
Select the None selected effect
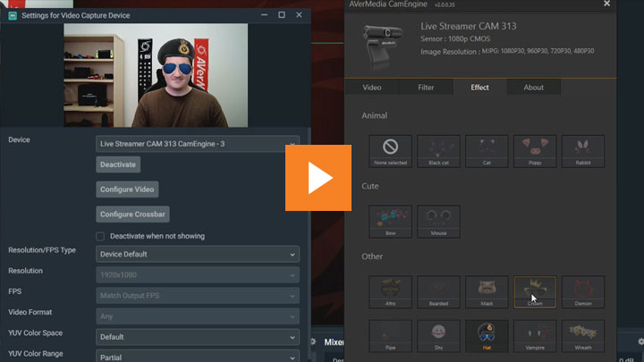390,151
